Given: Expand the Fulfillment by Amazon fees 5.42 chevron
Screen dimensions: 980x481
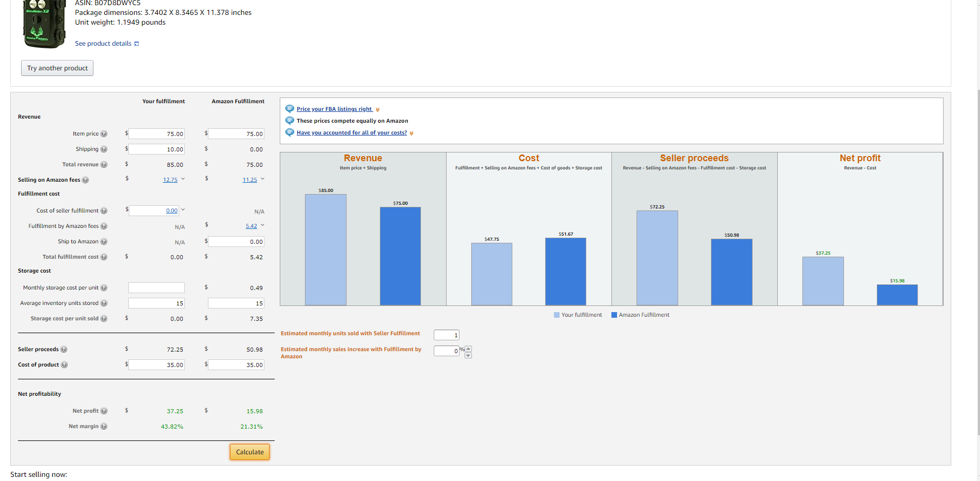Looking at the screenshot, I should click(262, 225).
